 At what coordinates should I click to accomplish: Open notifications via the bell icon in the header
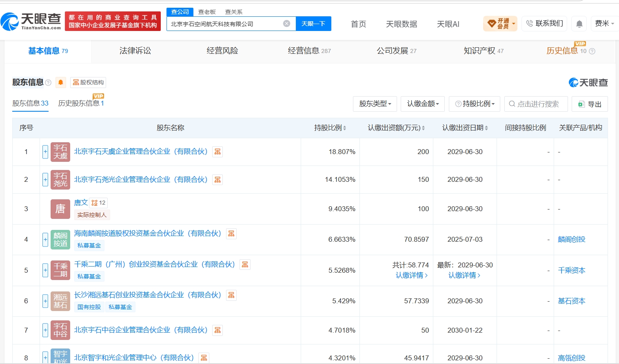[579, 24]
